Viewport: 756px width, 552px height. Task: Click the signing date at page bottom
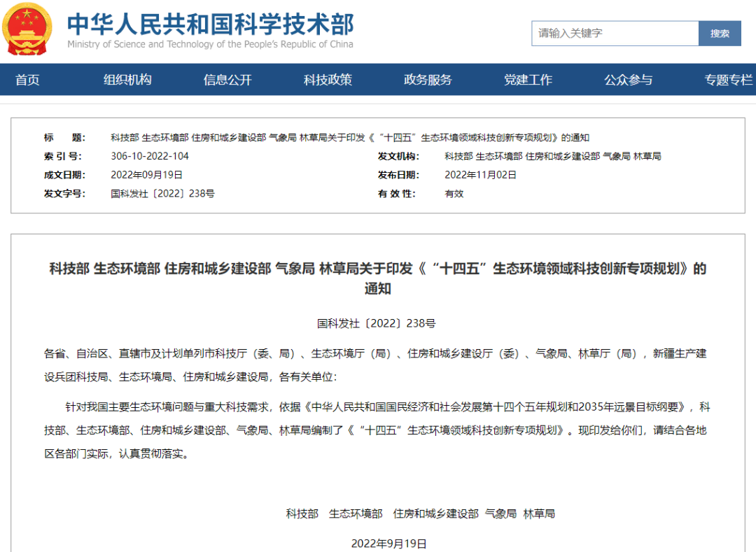388,543
